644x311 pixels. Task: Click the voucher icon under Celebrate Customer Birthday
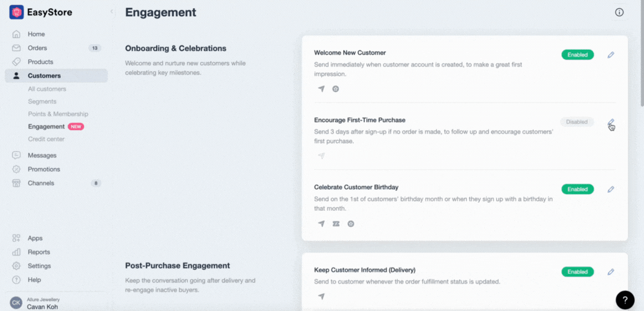click(x=336, y=224)
